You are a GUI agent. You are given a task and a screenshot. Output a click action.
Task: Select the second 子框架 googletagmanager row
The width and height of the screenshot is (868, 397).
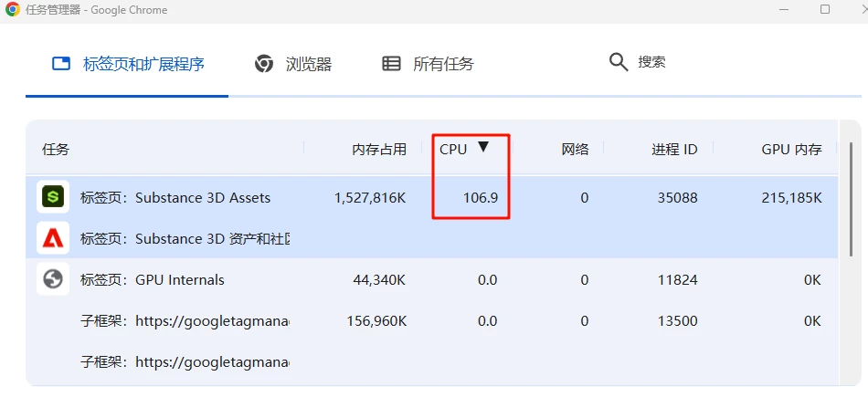[432, 362]
